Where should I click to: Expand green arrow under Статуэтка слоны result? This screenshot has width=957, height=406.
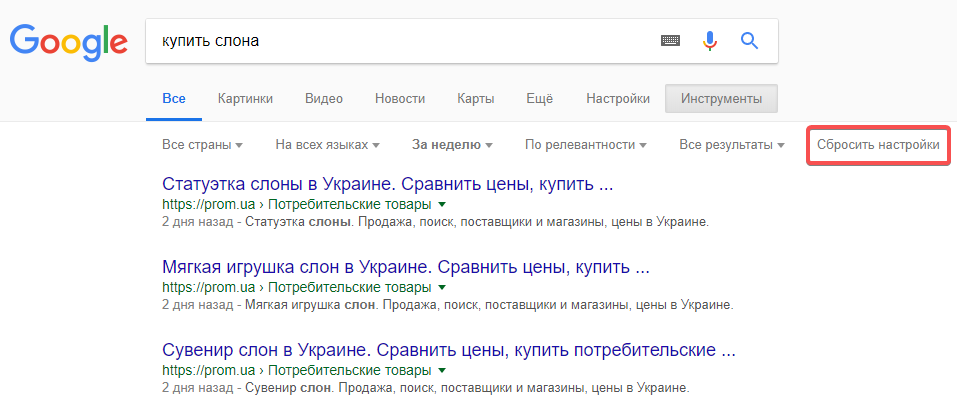[x=442, y=204]
